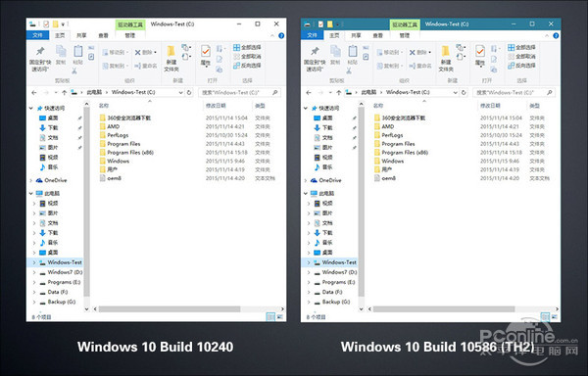
Task: Click the scissors Cut icon in Build 10240 window
Action: click(74, 70)
